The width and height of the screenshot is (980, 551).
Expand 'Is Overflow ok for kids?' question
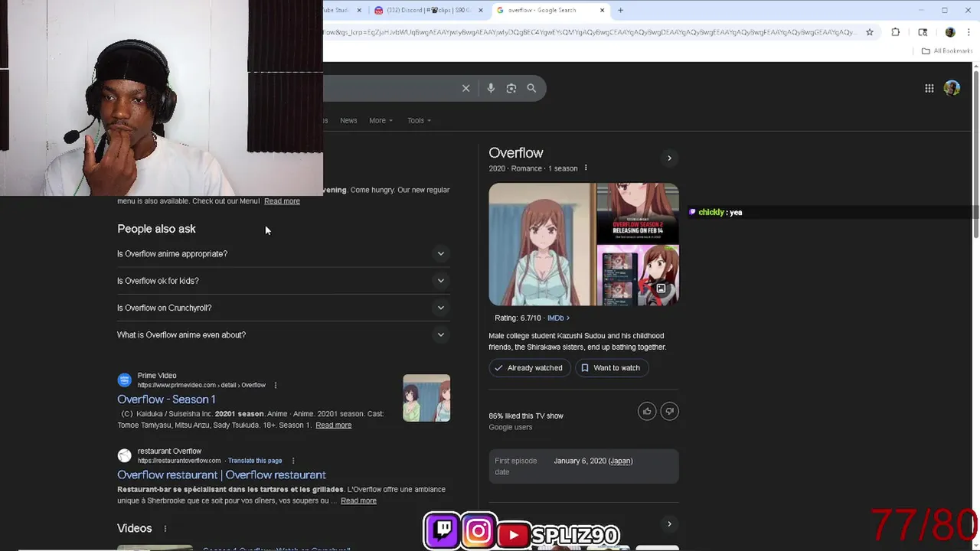pyautogui.click(x=283, y=281)
